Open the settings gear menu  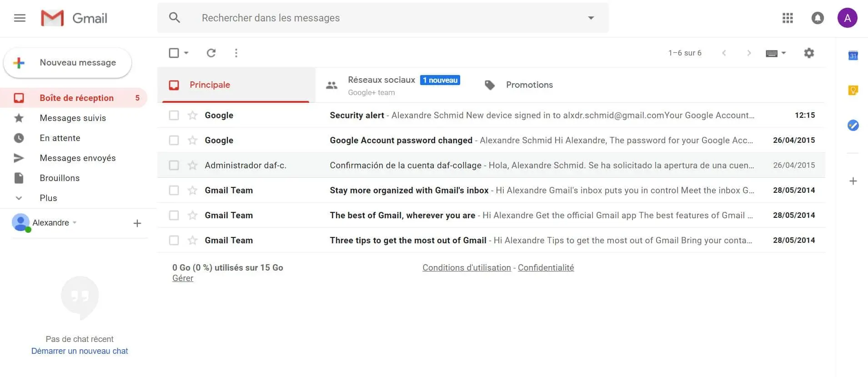[x=809, y=53]
